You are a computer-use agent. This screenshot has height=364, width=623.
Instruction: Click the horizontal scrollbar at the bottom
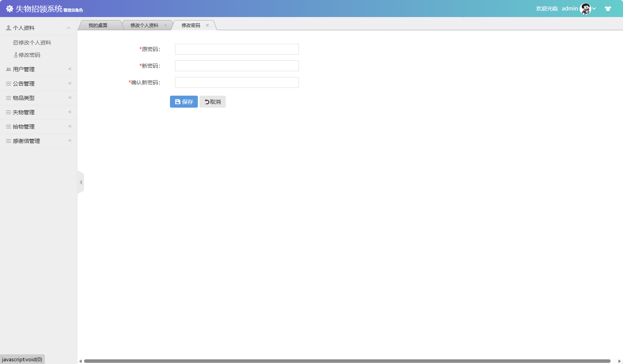point(347,361)
